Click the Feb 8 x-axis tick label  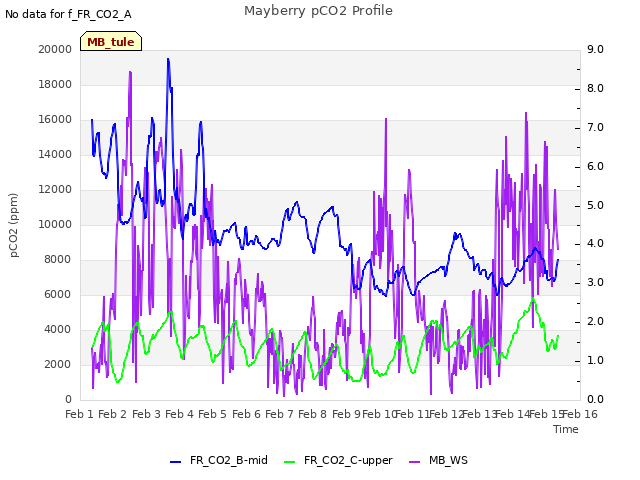312,414
